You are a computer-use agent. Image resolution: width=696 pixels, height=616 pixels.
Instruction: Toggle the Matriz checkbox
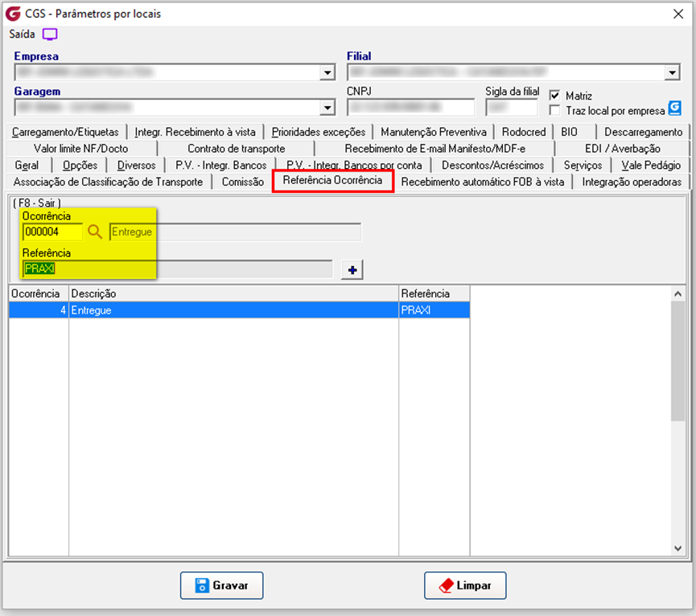tap(554, 96)
